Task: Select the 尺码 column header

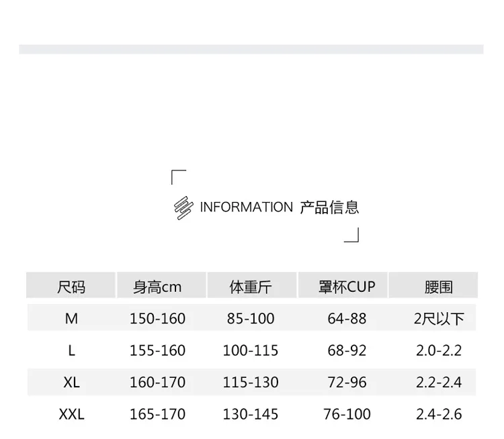Action: click(x=71, y=285)
